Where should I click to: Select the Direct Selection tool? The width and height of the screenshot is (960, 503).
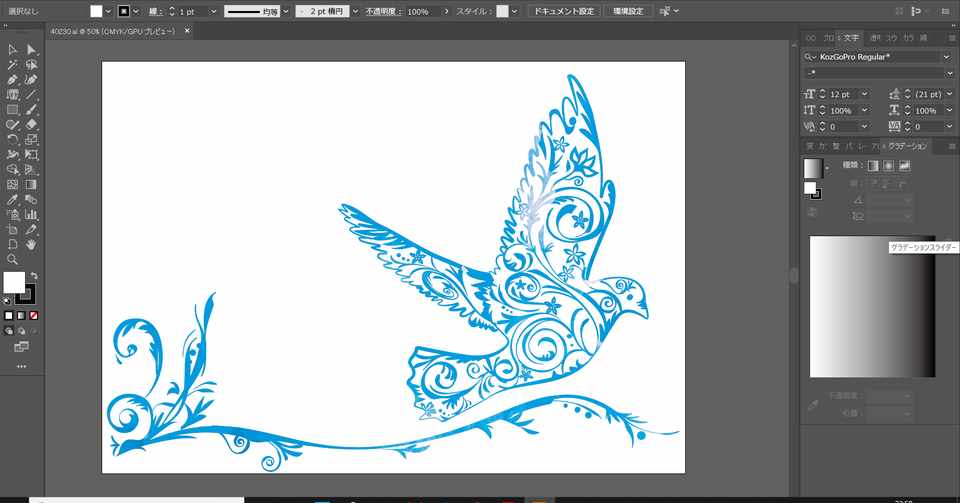point(31,50)
